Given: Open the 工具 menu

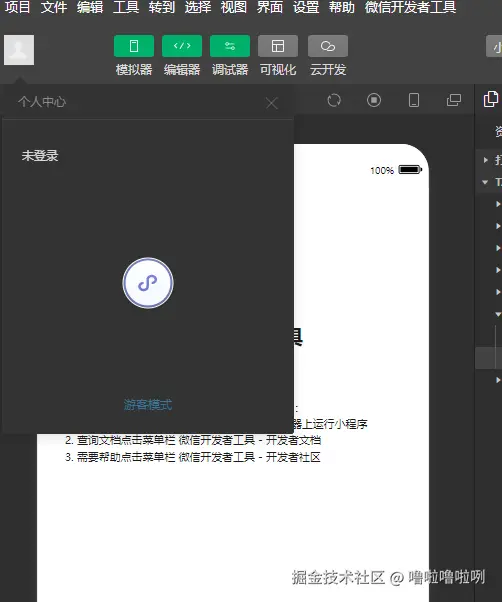Looking at the screenshot, I should (126, 7).
